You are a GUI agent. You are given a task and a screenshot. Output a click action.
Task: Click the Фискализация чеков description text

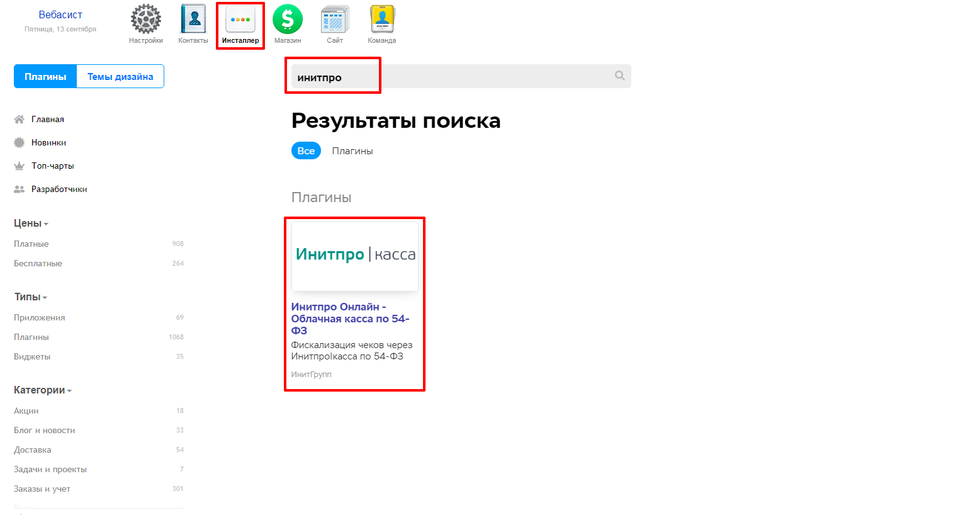[352, 351]
